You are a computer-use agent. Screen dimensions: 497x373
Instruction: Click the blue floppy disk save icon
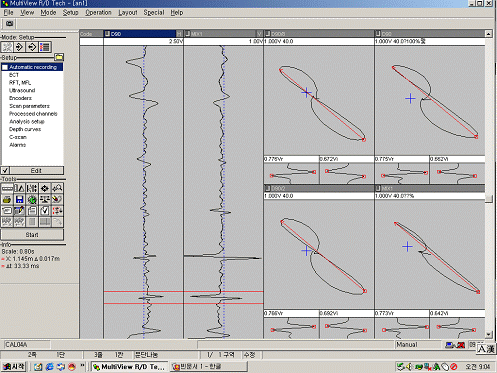click(x=19, y=200)
